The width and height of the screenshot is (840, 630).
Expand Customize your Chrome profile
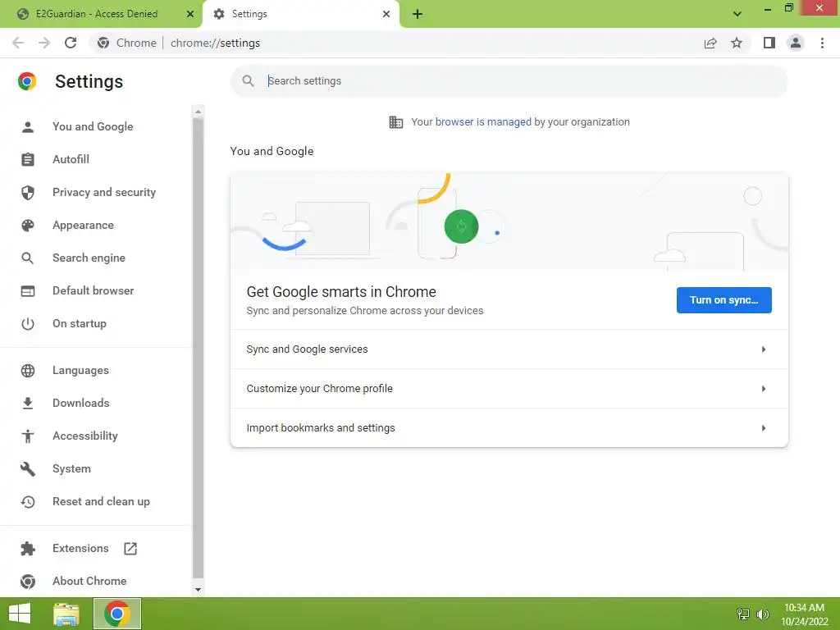click(x=509, y=388)
